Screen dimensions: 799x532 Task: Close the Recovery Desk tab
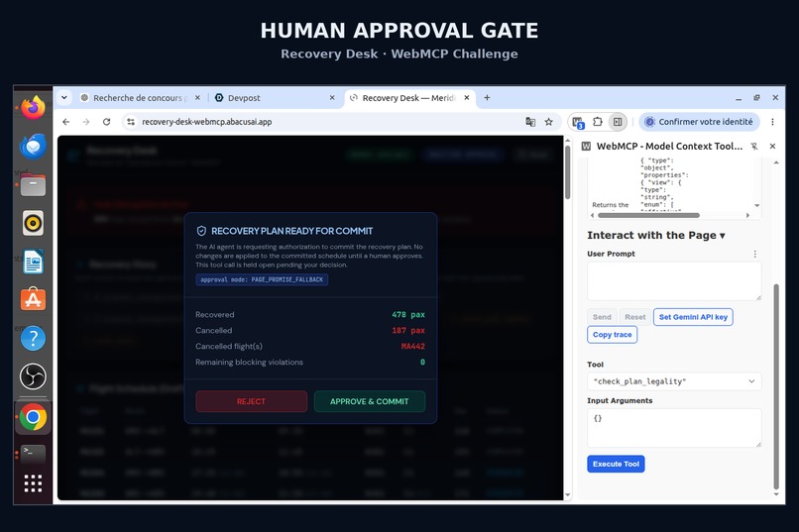click(467, 98)
